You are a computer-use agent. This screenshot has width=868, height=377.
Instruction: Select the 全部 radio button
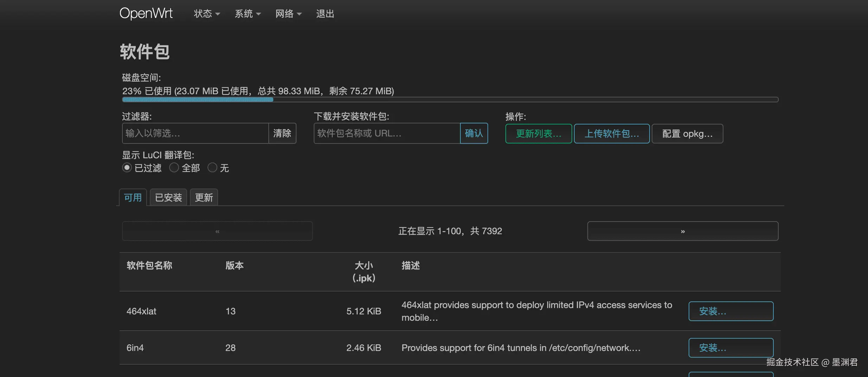[174, 168]
